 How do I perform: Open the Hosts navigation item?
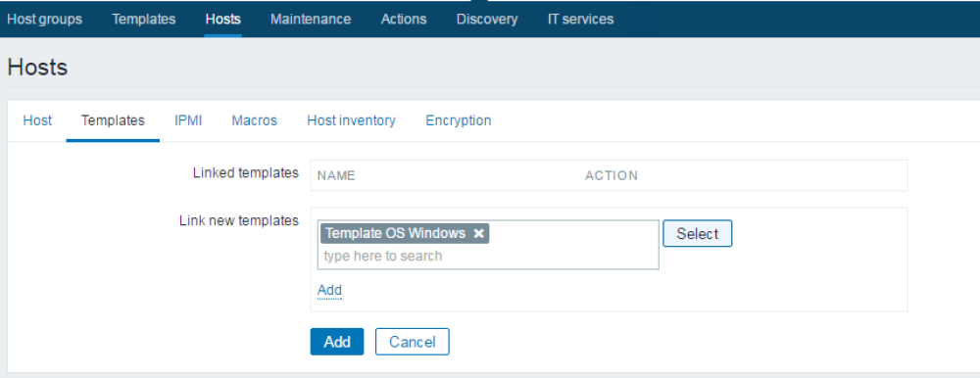223,20
